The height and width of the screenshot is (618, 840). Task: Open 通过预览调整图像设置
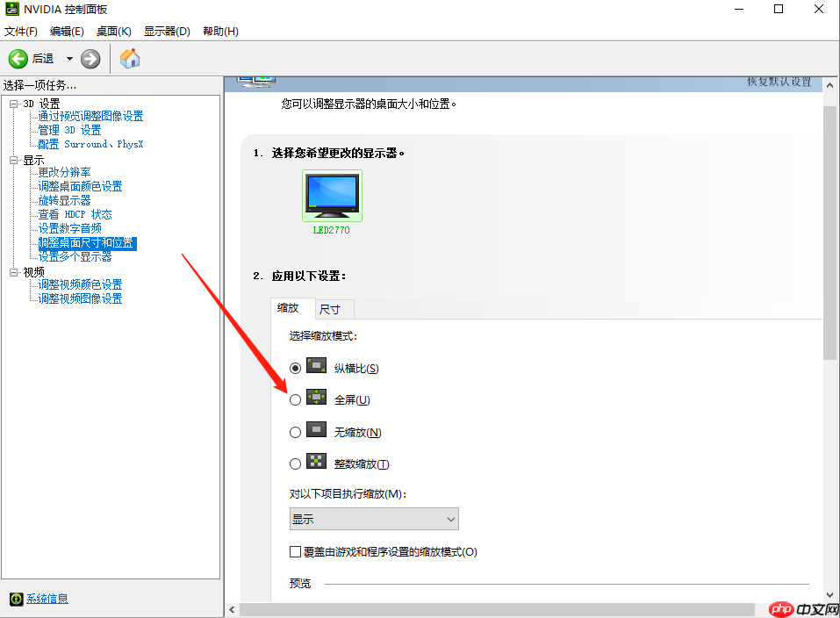[x=90, y=116]
